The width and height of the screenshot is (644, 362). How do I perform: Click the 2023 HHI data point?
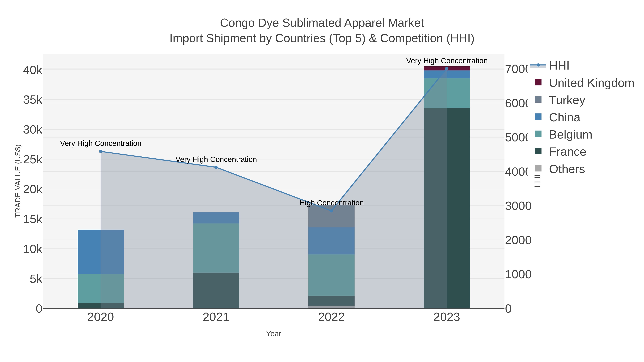447,68
